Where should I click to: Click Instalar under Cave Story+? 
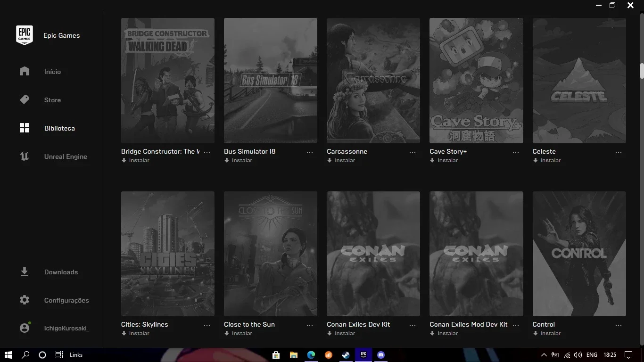[x=444, y=160]
